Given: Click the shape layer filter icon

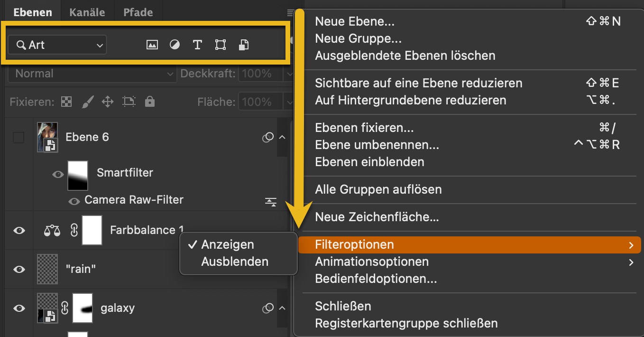Looking at the screenshot, I should point(220,45).
